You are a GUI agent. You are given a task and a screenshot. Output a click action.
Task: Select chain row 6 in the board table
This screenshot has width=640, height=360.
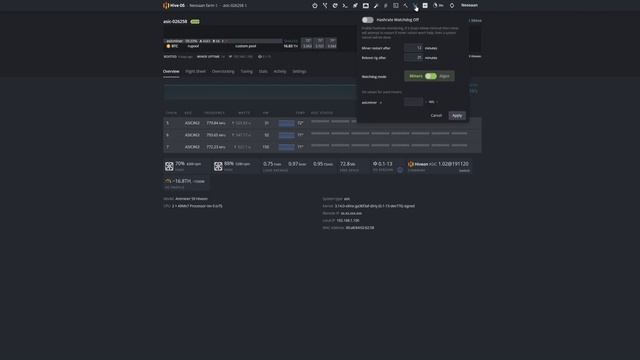click(x=322, y=135)
